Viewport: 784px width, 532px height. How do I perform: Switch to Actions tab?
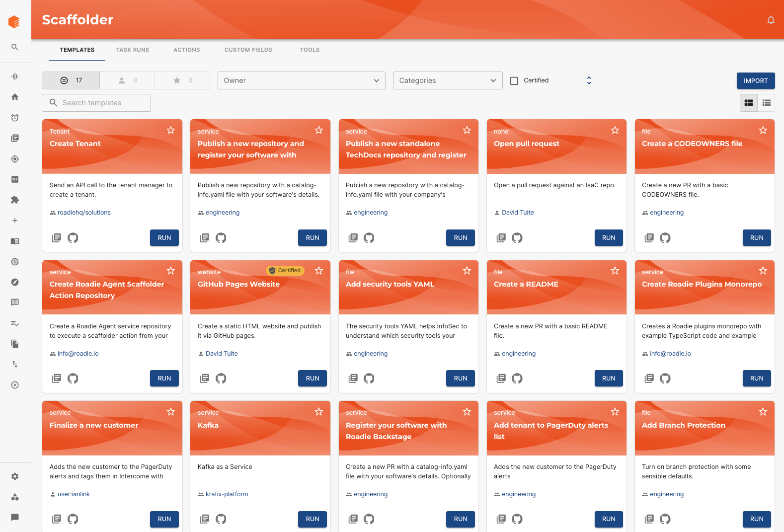point(187,50)
